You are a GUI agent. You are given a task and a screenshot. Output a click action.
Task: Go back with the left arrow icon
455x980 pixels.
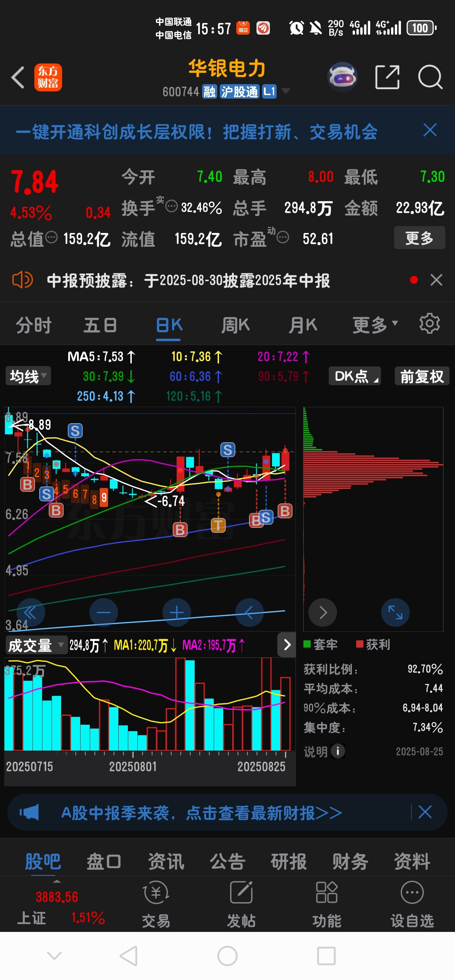pyautogui.click(x=17, y=77)
